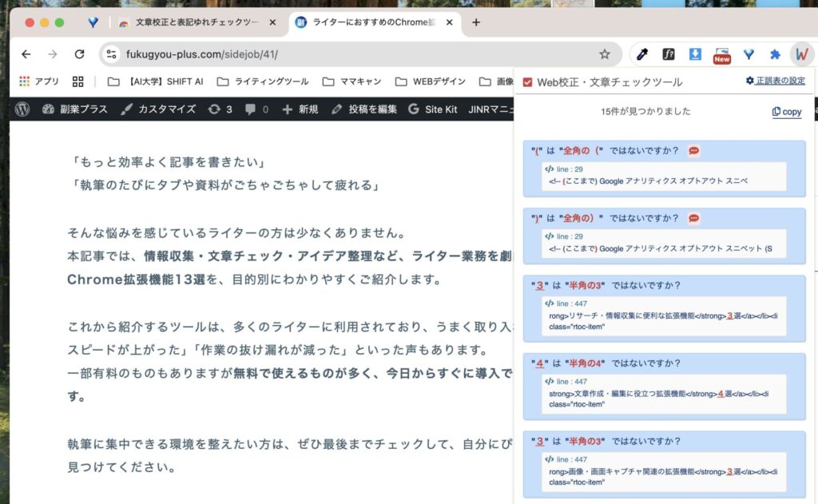
Task: Reload the current page
Action: [79, 54]
